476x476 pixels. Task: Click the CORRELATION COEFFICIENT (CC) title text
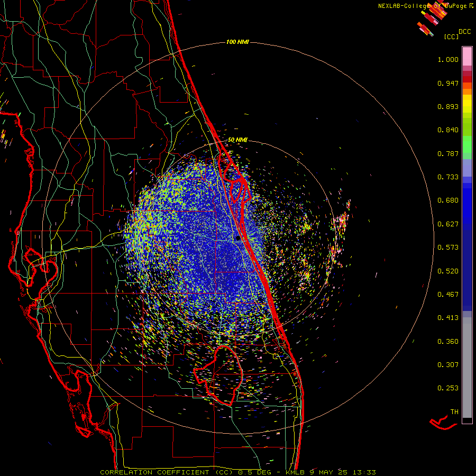click(167, 472)
